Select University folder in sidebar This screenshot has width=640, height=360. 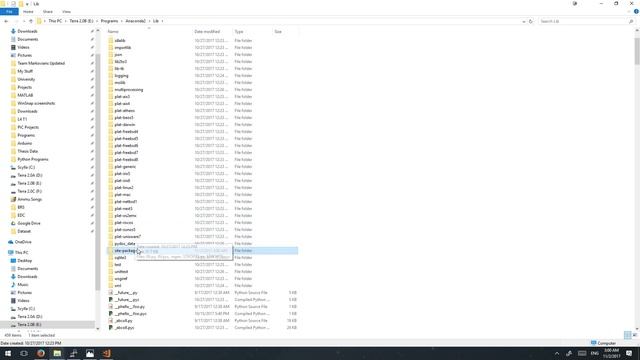[26, 79]
